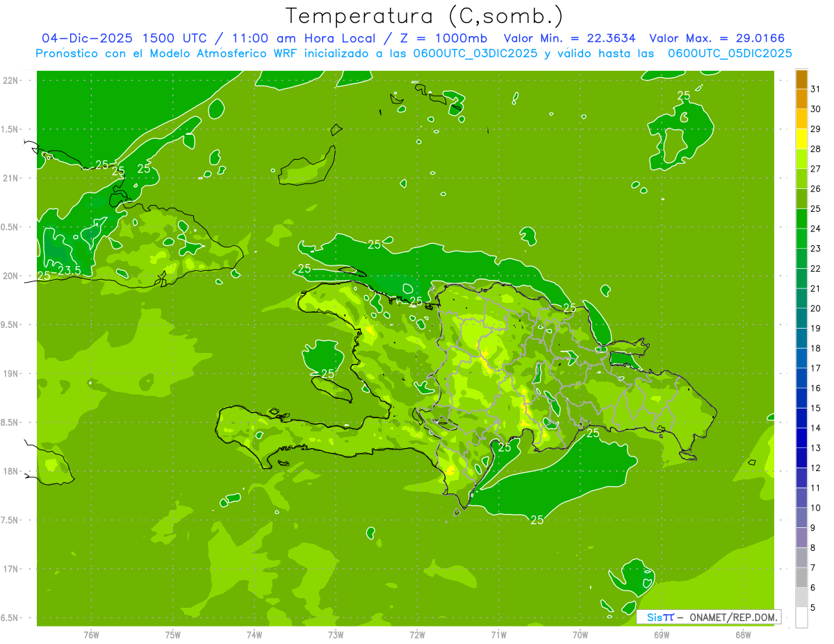Click the '21N' latitude axis label
The width and height of the screenshot is (834, 644).
[11, 178]
